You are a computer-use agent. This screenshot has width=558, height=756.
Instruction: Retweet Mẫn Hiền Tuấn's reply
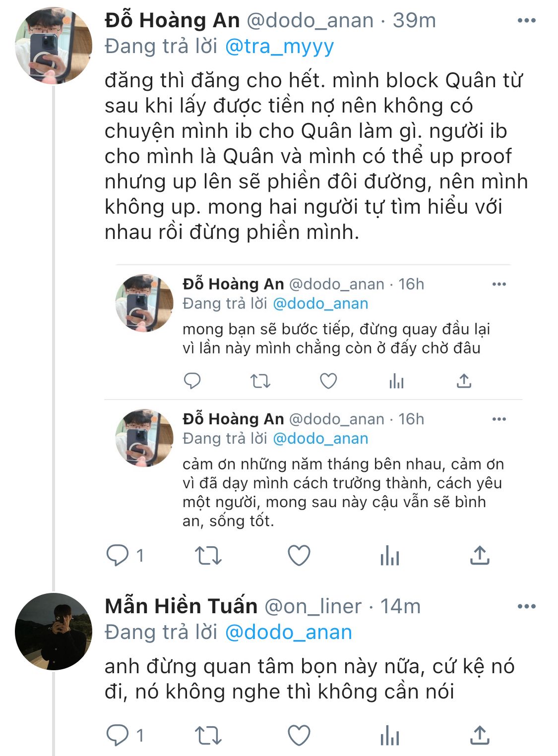[208, 735]
